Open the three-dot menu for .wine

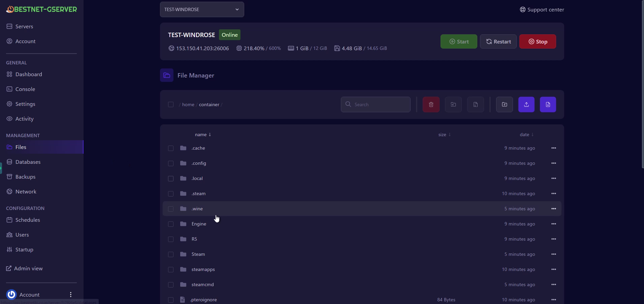pyautogui.click(x=553, y=209)
